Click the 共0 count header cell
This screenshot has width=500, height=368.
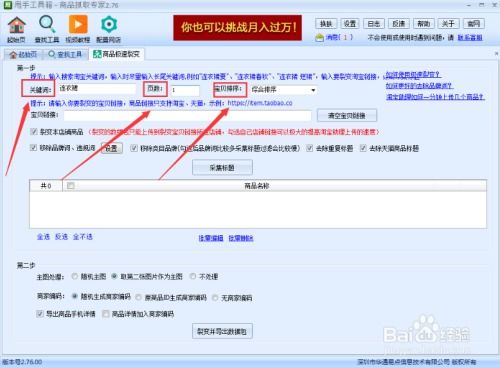point(46,186)
